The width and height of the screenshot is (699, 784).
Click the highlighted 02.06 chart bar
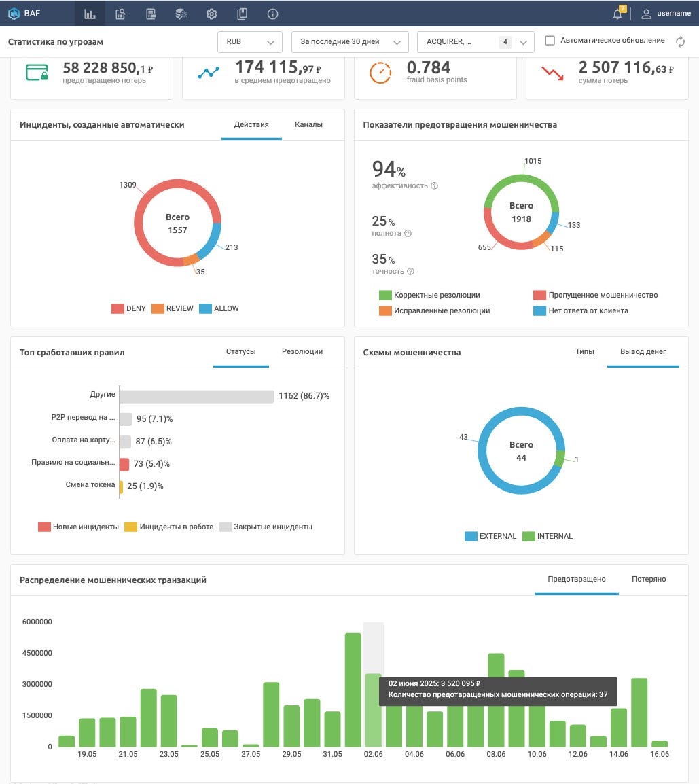click(373, 710)
